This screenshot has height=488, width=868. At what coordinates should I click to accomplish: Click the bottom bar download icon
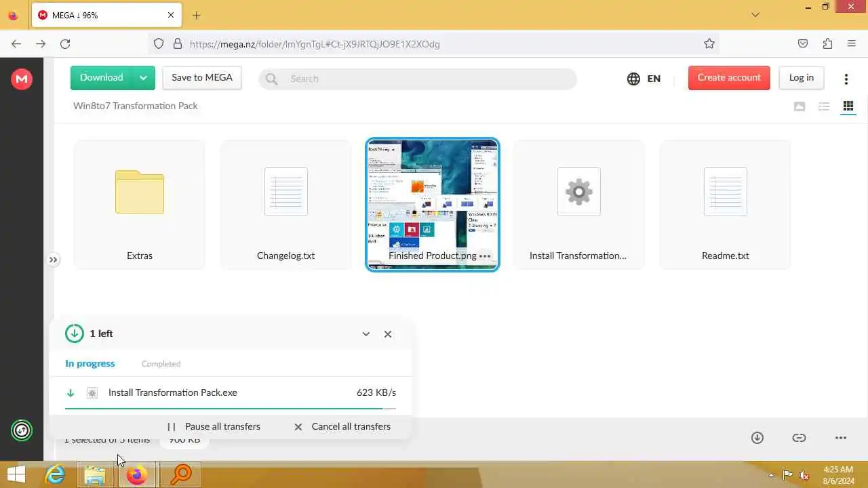point(757,438)
